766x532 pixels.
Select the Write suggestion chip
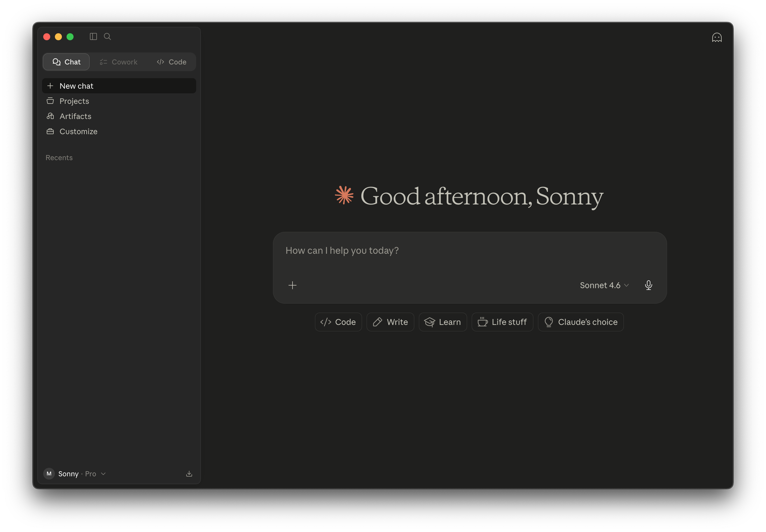[x=390, y=322]
